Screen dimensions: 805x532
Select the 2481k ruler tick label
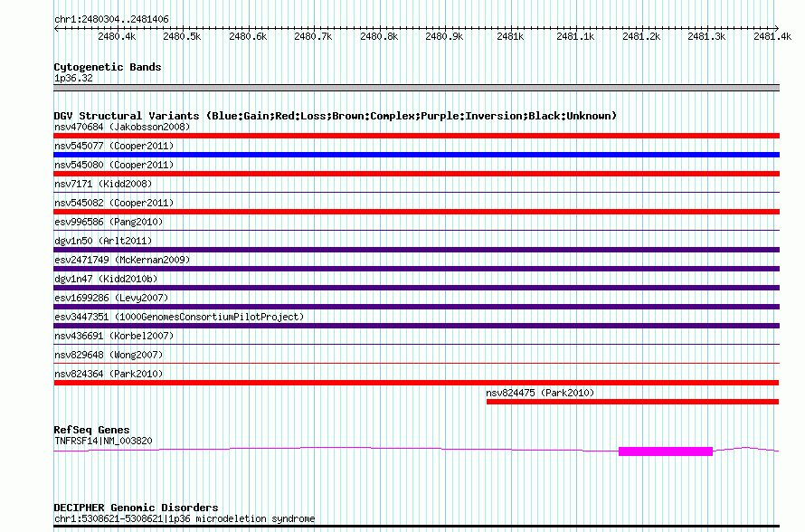click(x=510, y=36)
